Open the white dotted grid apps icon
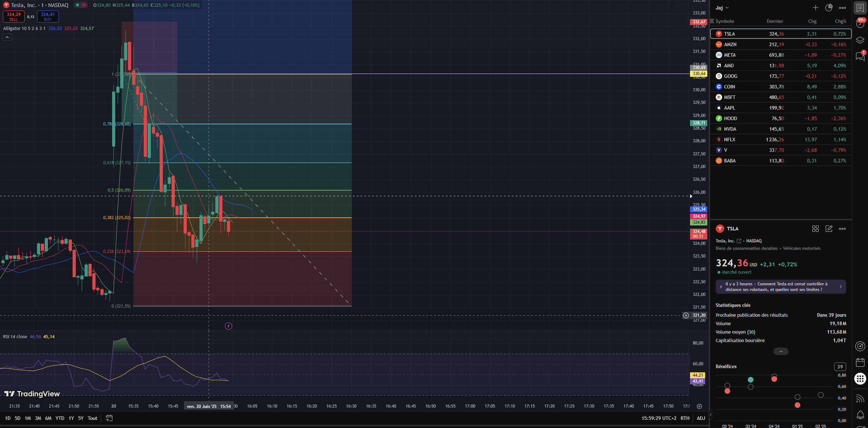The height and width of the screenshot is (428, 868). tap(860, 379)
